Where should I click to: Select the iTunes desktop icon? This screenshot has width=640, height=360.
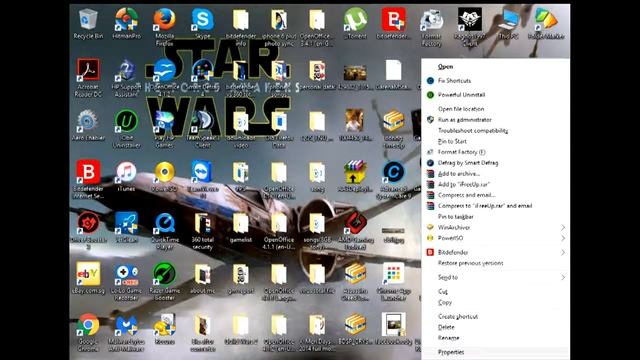click(x=126, y=172)
